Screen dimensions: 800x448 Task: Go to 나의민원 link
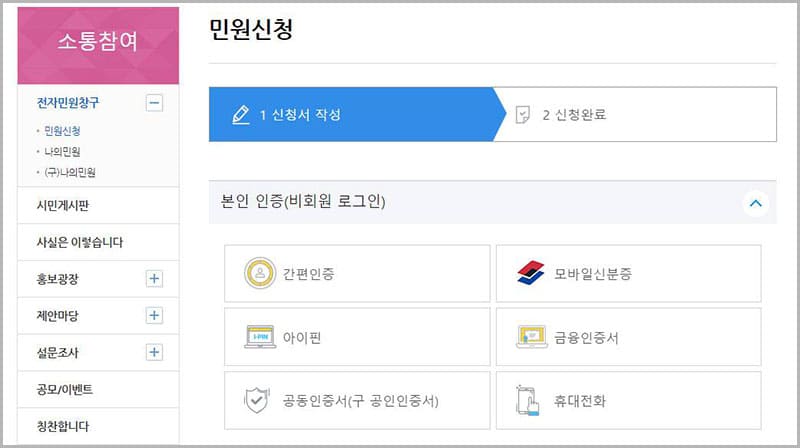63,151
